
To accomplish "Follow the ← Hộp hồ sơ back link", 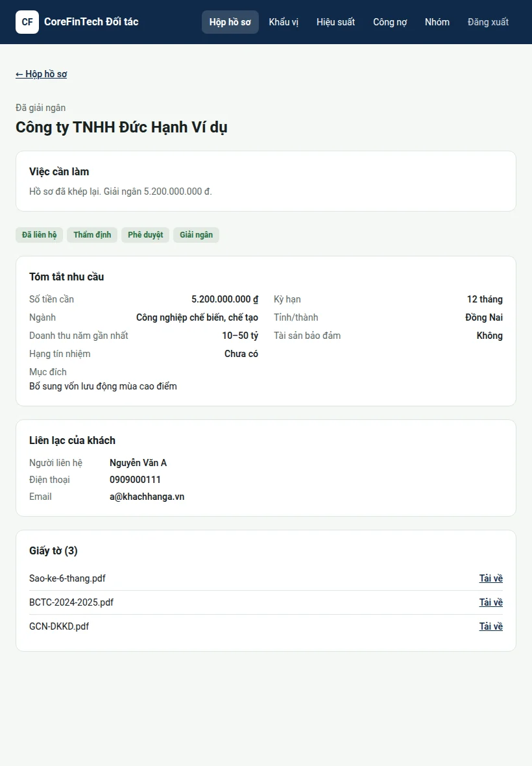I will click(42, 74).
